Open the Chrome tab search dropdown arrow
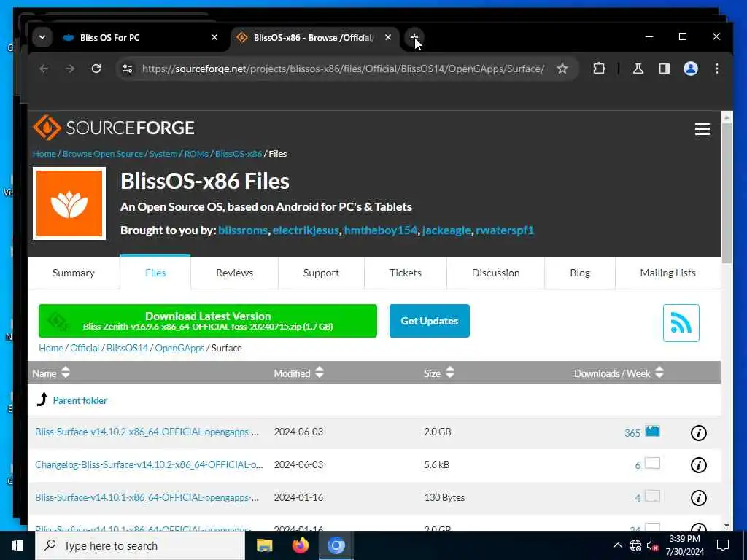Viewport: 747px width, 560px height. click(x=42, y=37)
